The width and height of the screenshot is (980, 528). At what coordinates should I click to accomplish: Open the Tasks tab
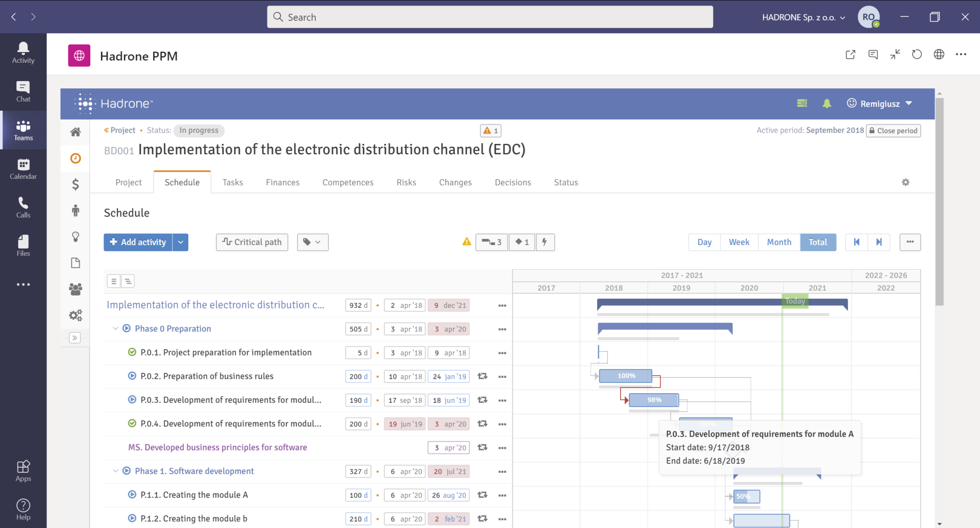(232, 182)
